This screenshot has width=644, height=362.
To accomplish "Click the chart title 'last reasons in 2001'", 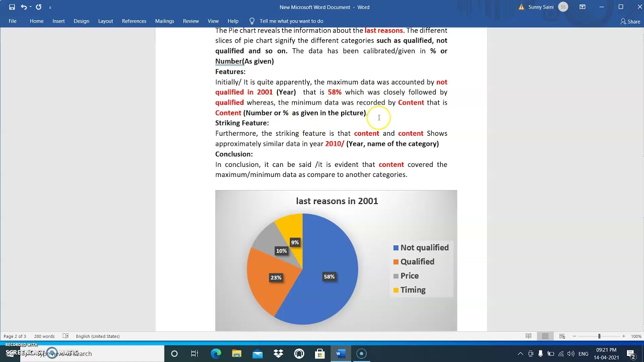I will click(x=337, y=201).
